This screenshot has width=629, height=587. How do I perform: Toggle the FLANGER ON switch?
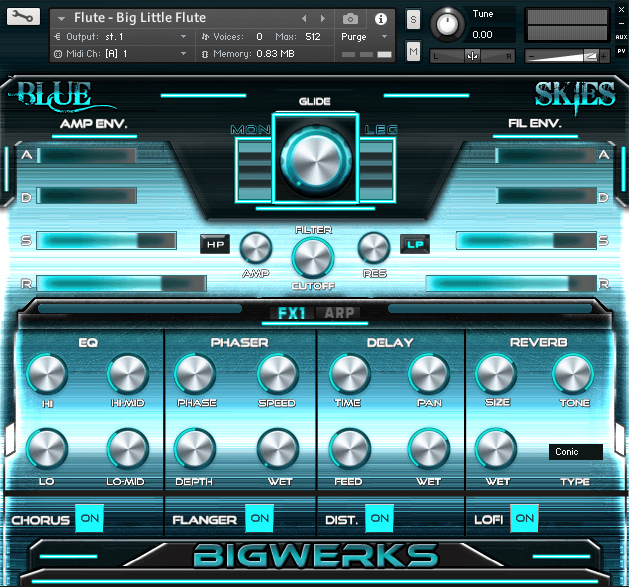tap(260, 518)
